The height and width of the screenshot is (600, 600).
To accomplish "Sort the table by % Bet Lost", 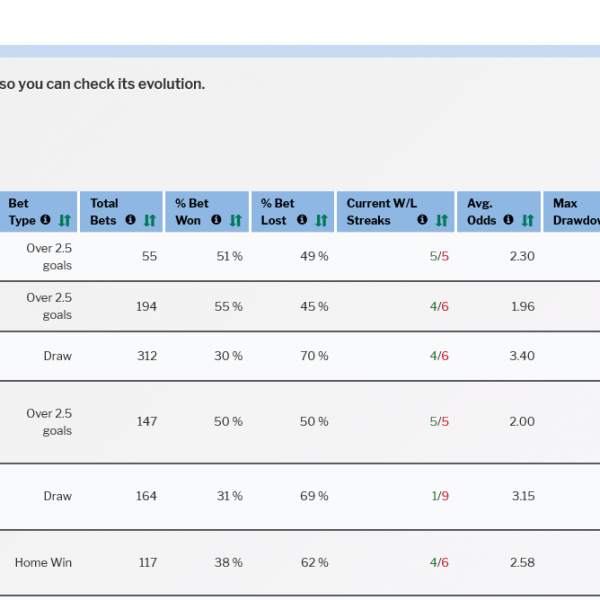I will (x=322, y=220).
